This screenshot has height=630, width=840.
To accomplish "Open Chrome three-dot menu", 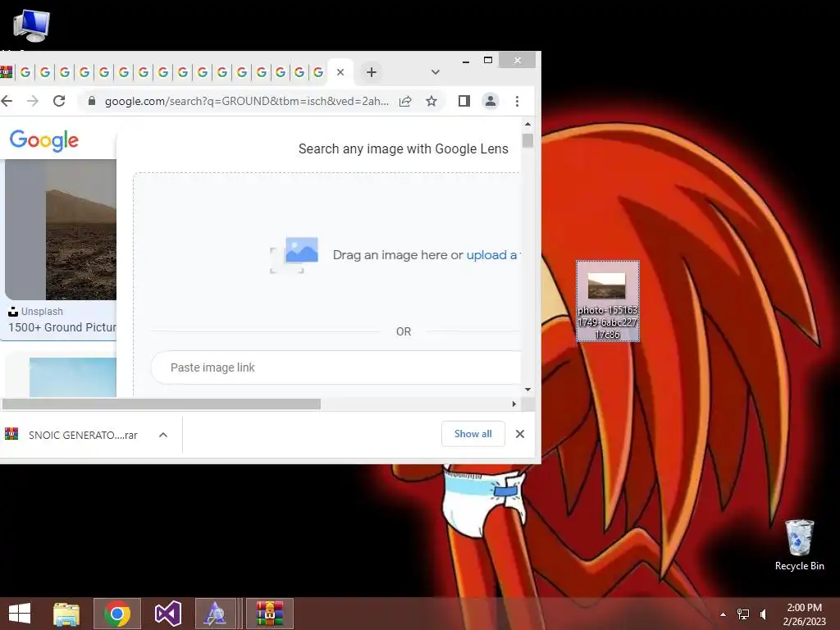I will tap(517, 101).
